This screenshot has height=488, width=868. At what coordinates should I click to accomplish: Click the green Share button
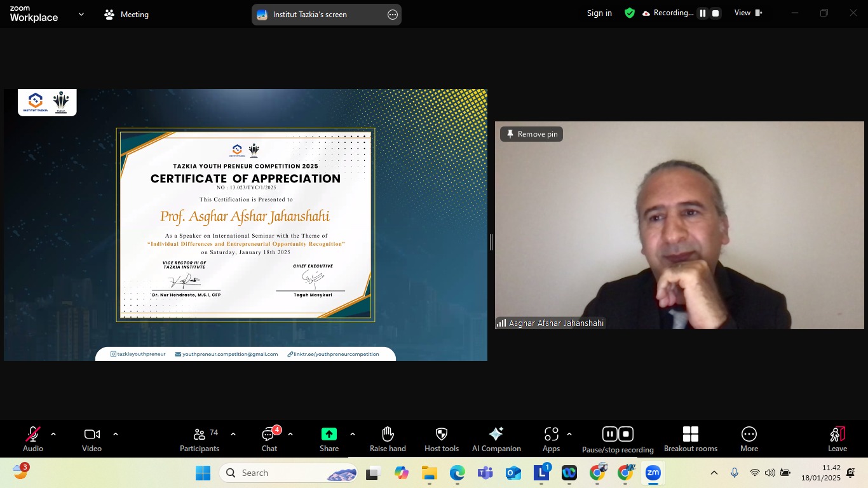(x=329, y=439)
